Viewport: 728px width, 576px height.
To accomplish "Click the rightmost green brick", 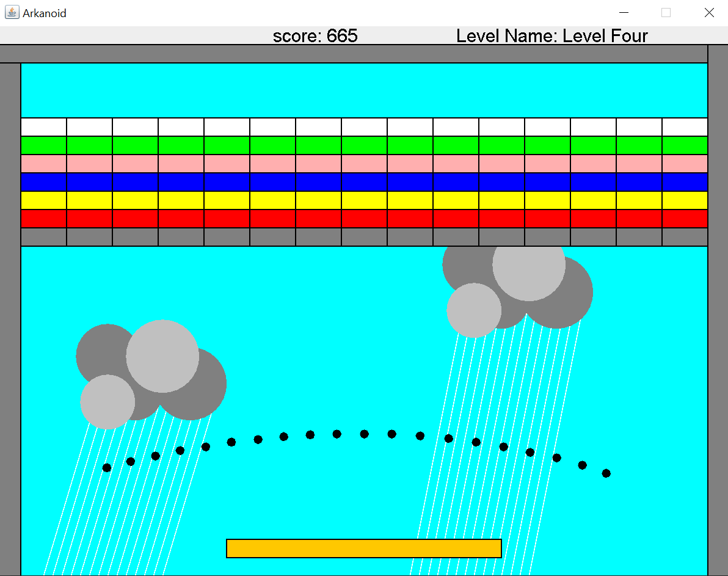I will [x=685, y=145].
